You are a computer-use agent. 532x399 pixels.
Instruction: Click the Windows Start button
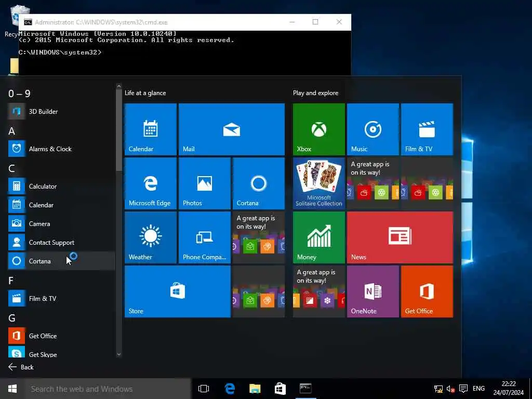(12, 389)
